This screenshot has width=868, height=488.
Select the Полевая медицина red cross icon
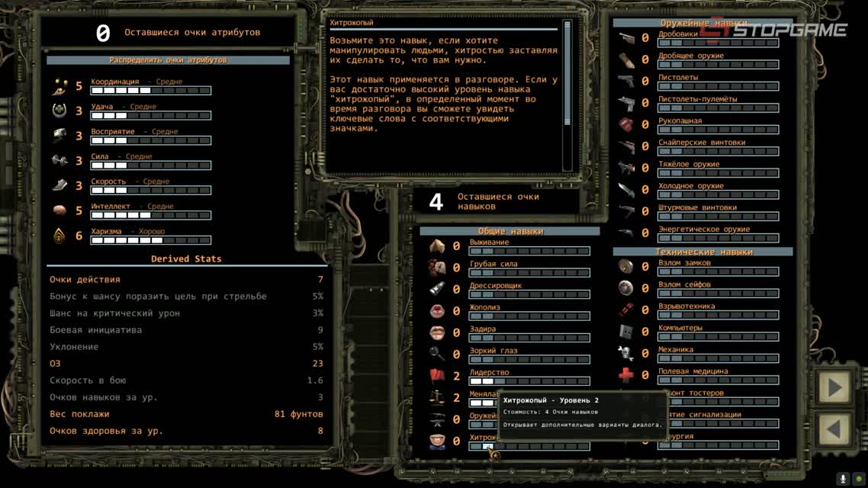point(626,375)
